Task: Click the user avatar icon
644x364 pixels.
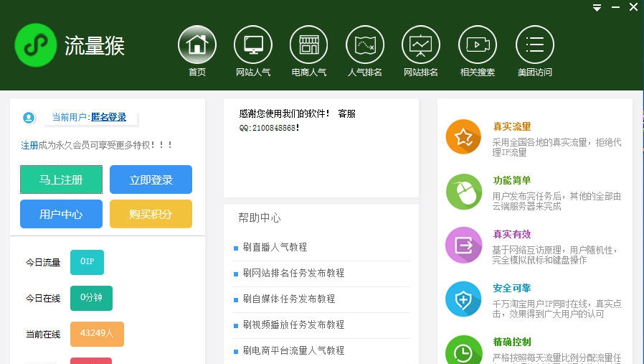Action: point(29,118)
